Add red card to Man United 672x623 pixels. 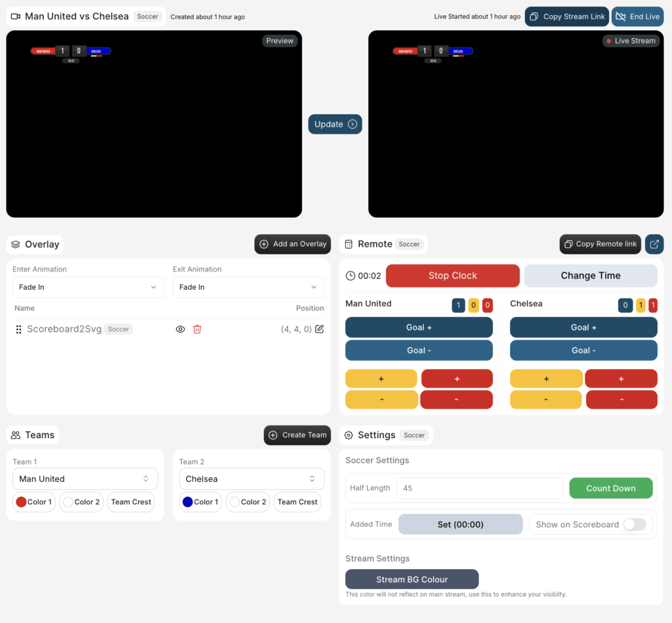(x=457, y=379)
